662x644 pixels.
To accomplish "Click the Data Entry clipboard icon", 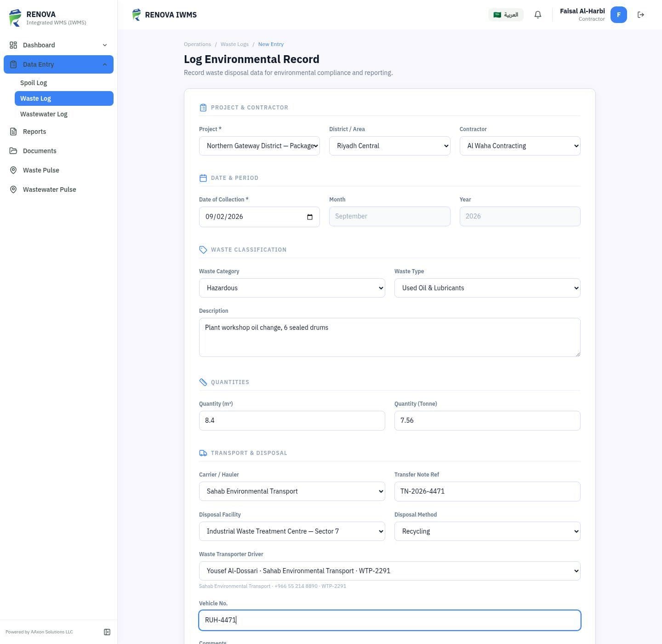I will pos(13,64).
